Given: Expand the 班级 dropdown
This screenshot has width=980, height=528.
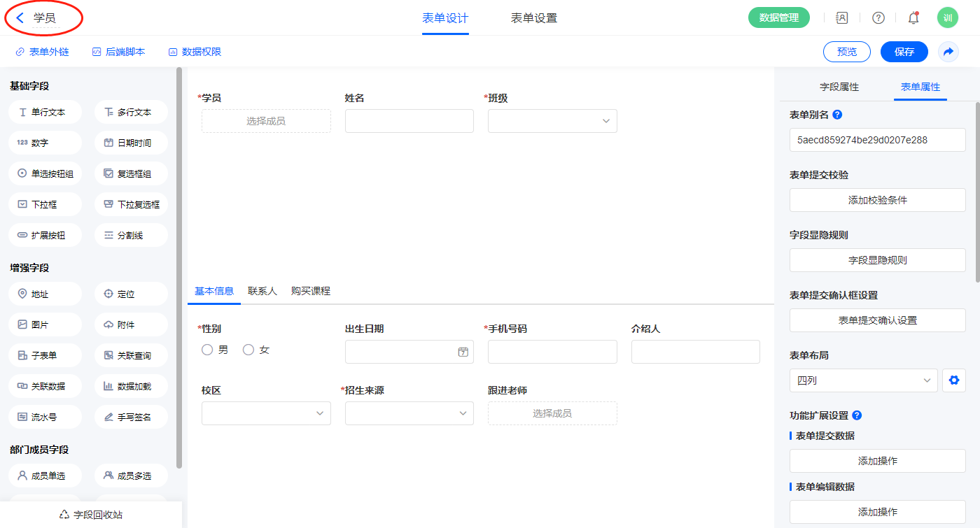Looking at the screenshot, I should pyautogui.click(x=552, y=121).
